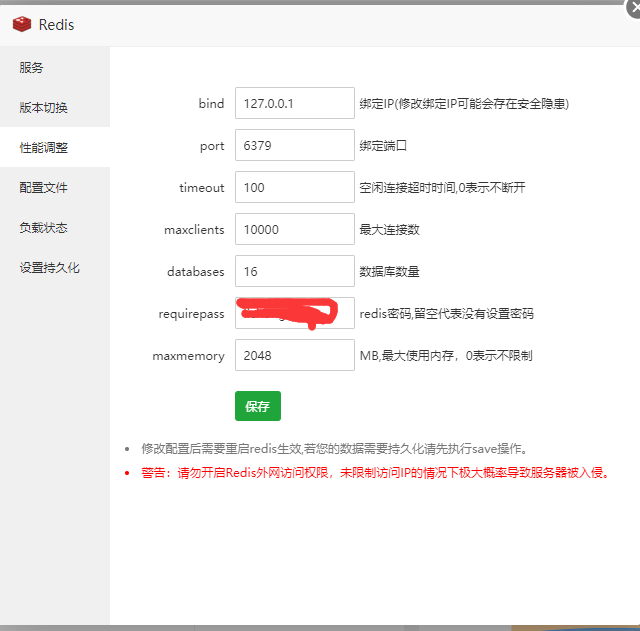Click the maxmemory field showing 2048

click(295, 355)
